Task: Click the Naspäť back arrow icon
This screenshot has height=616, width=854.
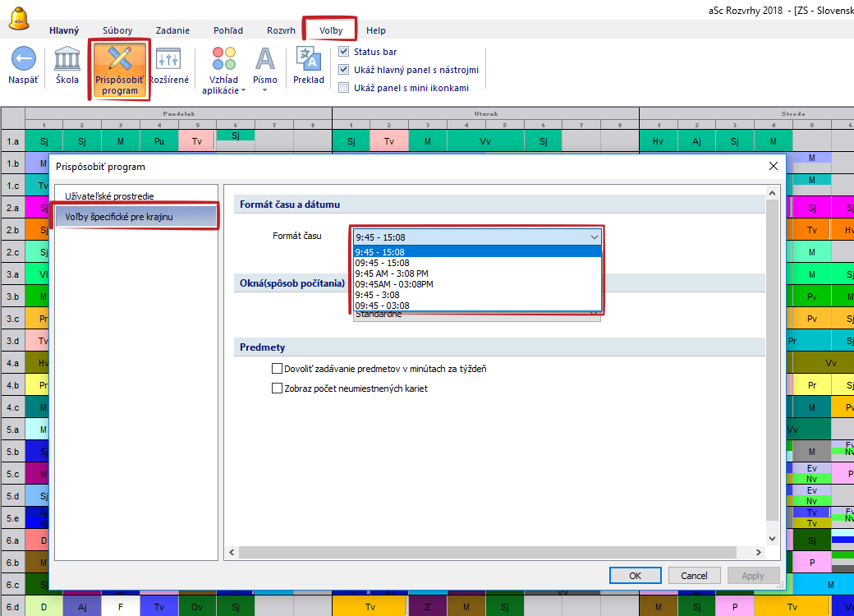Action: 23,59
